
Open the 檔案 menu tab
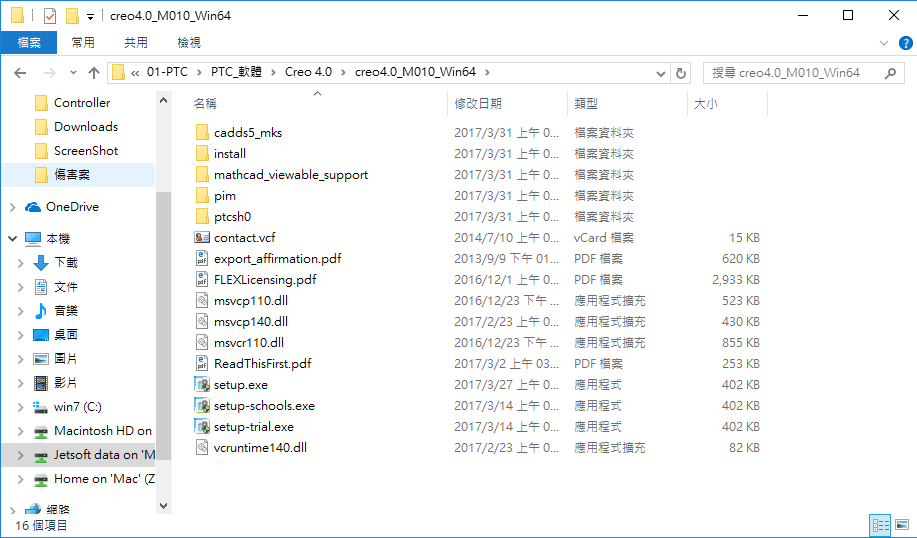coord(29,43)
